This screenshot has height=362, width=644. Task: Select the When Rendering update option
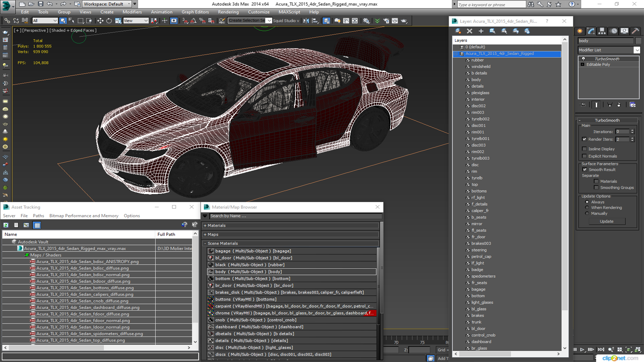tap(587, 207)
